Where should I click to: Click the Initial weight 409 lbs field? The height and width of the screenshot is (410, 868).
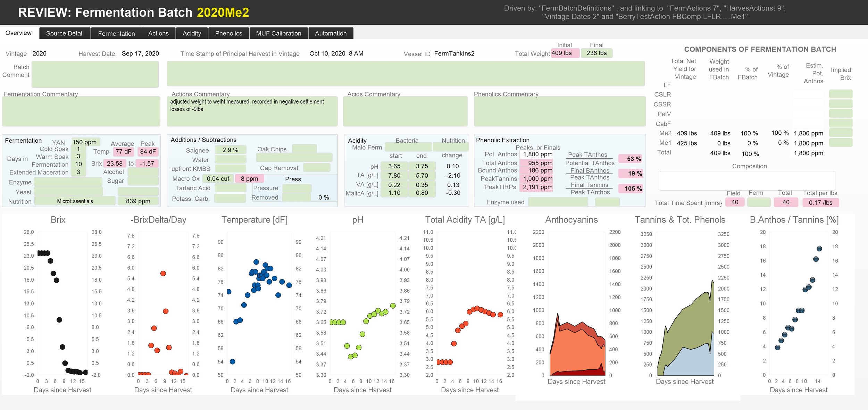(565, 53)
